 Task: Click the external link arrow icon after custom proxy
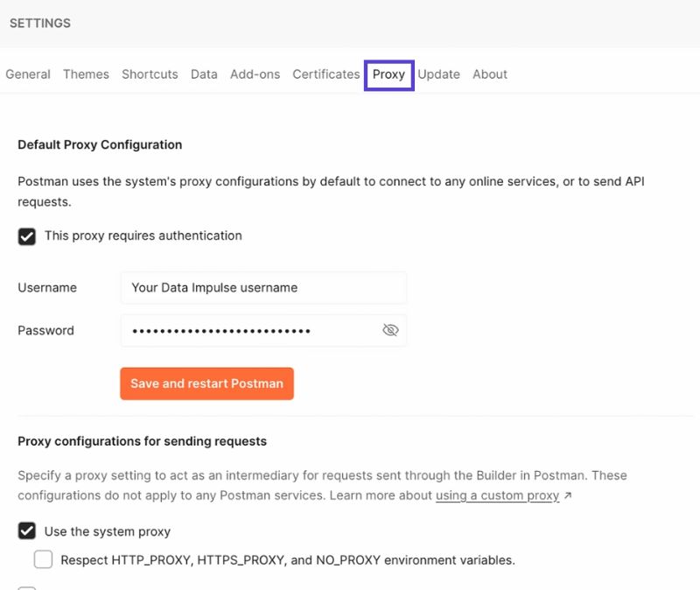(567, 495)
